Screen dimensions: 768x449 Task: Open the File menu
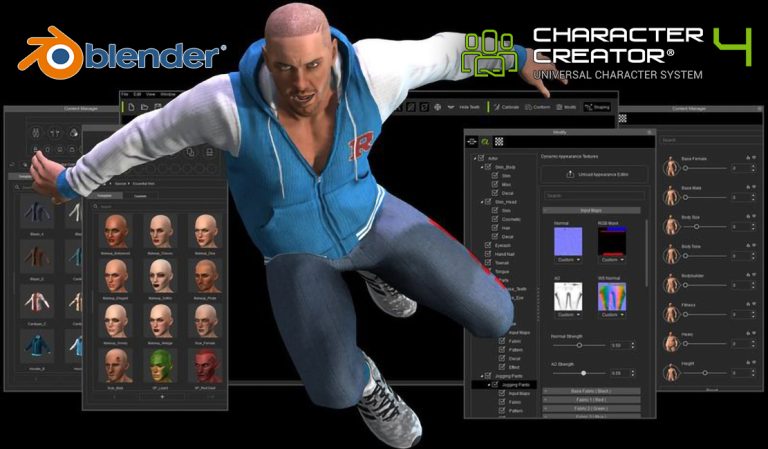tap(125, 94)
